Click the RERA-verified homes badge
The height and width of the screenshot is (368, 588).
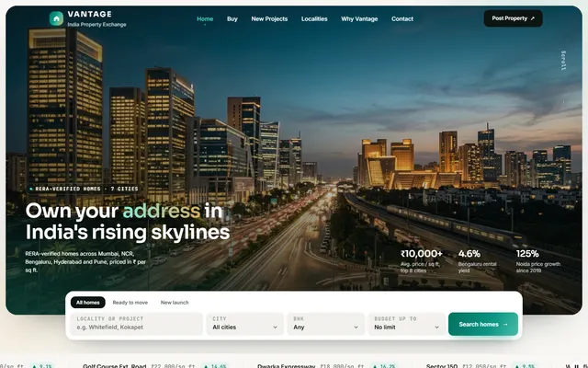(x=84, y=189)
